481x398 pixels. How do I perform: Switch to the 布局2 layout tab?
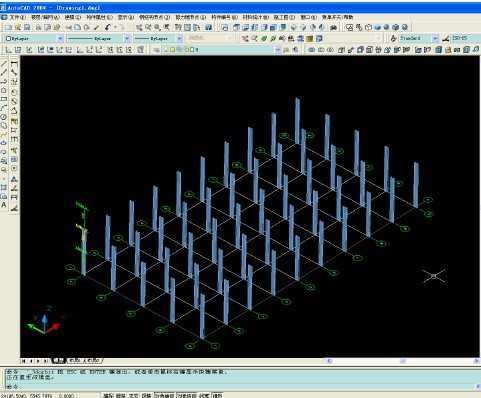93,361
